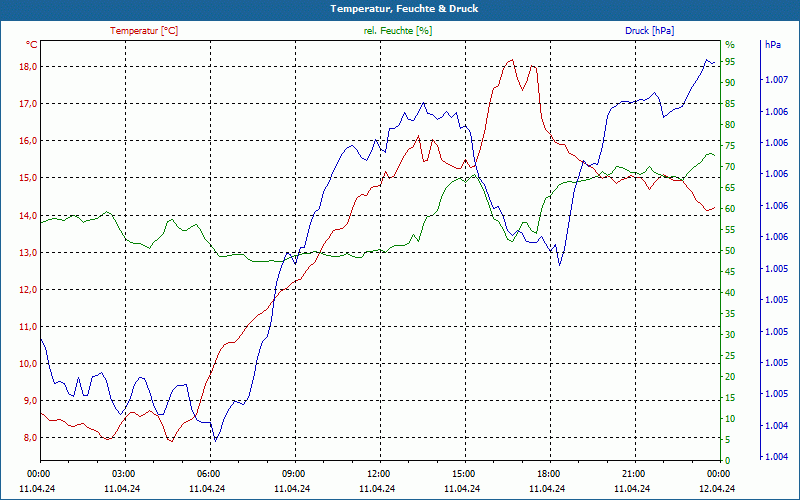Click the '30' humidity axis label
The image size is (800, 500).
(x=730, y=335)
